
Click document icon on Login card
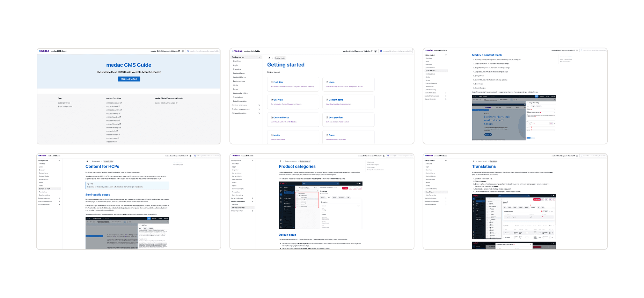click(x=327, y=82)
